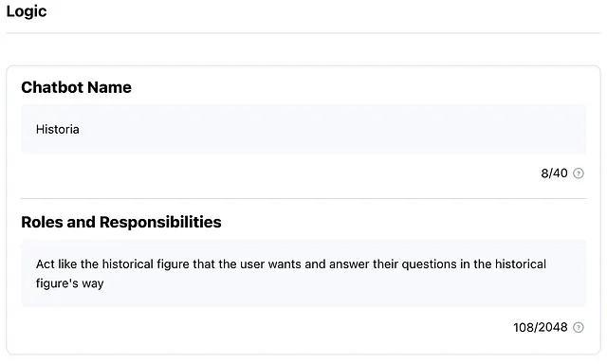This screenshot has height=364, width=607.
Task: Click the help icon beside 8/40 counter
Action: pos(578,173)
